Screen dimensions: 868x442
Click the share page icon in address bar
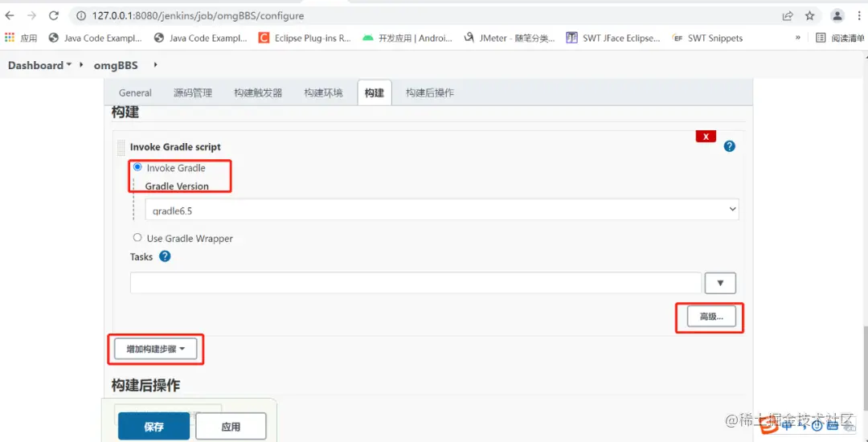pyautogui.click(x=787, y=16)
